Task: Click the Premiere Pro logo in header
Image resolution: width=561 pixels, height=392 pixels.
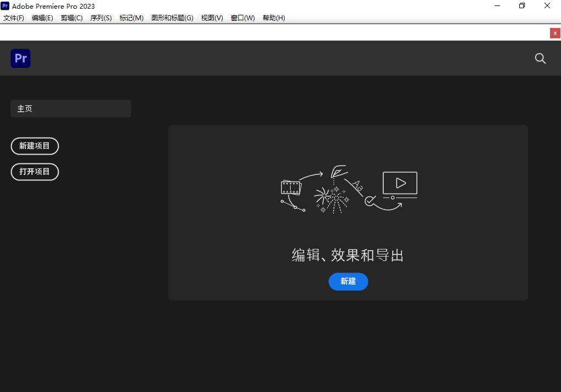Action: tap(20, 58)
